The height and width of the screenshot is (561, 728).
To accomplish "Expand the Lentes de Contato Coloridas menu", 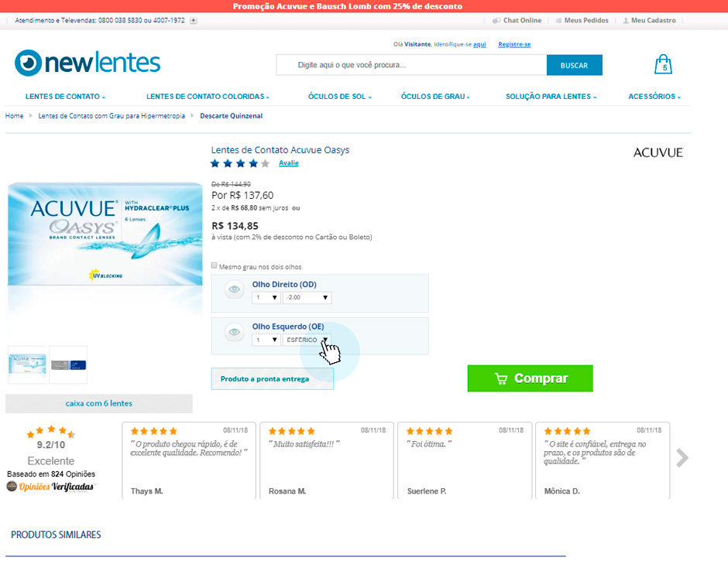I will 208,97.
